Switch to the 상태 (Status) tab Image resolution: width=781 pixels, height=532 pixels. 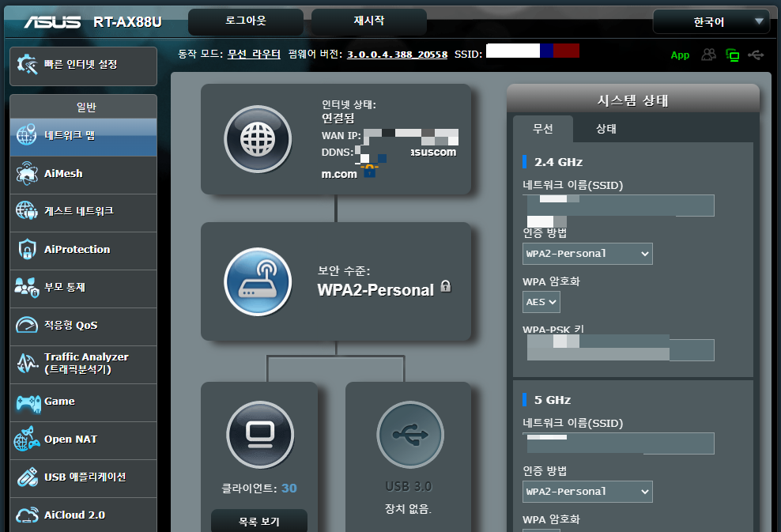tap(606, 129)
